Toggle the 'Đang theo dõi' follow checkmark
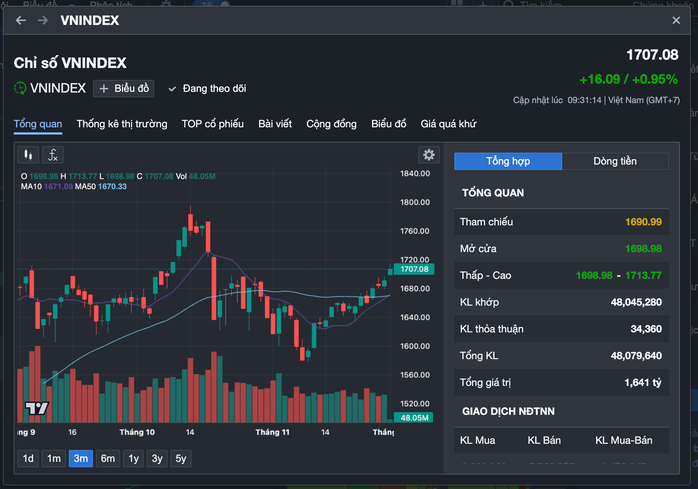Image resolution: width=698 pixels, height=489 pixels. point(172,88)
